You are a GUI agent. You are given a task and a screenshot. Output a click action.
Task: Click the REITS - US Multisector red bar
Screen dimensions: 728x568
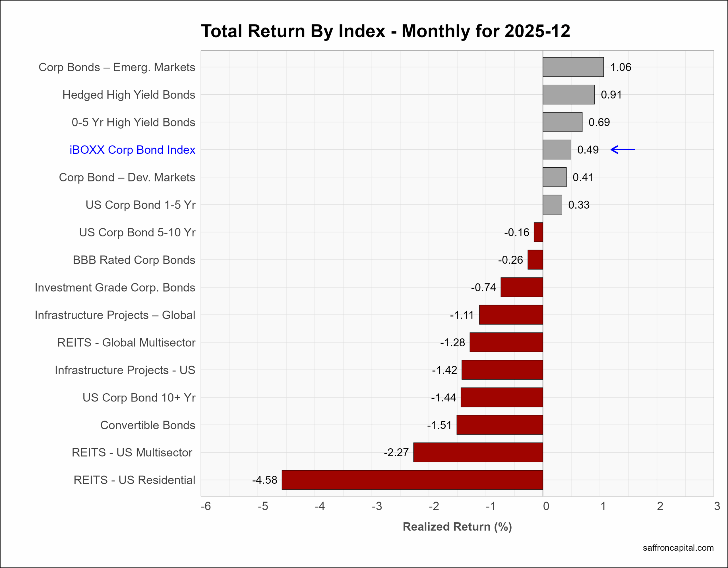click(478, 452)
